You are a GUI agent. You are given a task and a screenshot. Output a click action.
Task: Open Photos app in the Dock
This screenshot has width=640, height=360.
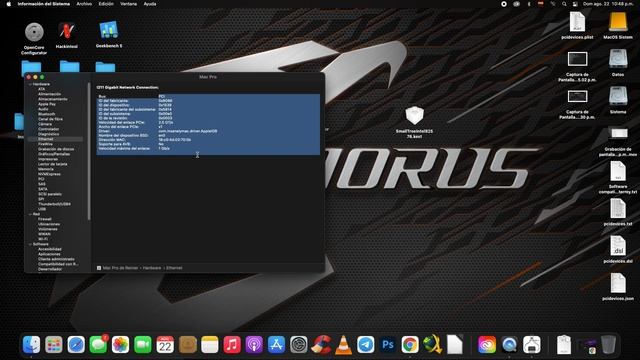[x=120, y=345]
